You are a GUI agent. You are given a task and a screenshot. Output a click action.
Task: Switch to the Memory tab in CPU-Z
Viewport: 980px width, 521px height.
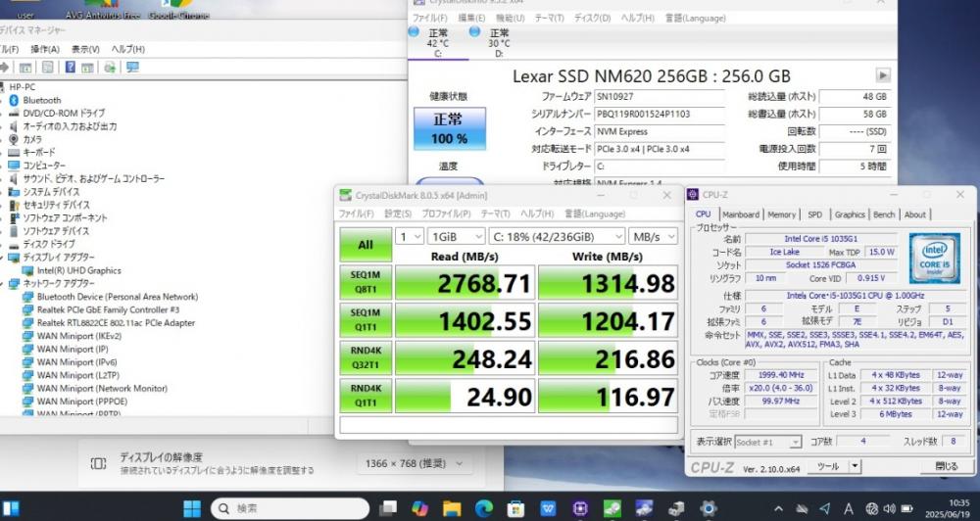(x=781, y=214)
